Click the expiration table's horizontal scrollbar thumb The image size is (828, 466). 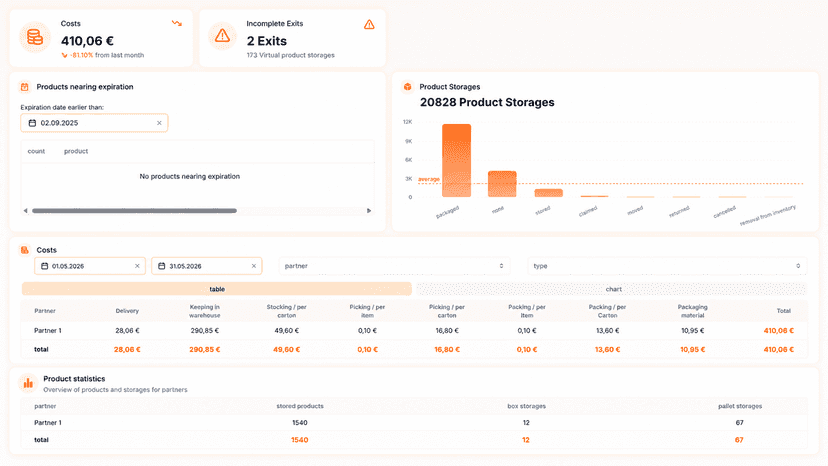pyautogui.click(x=134, y=211)
